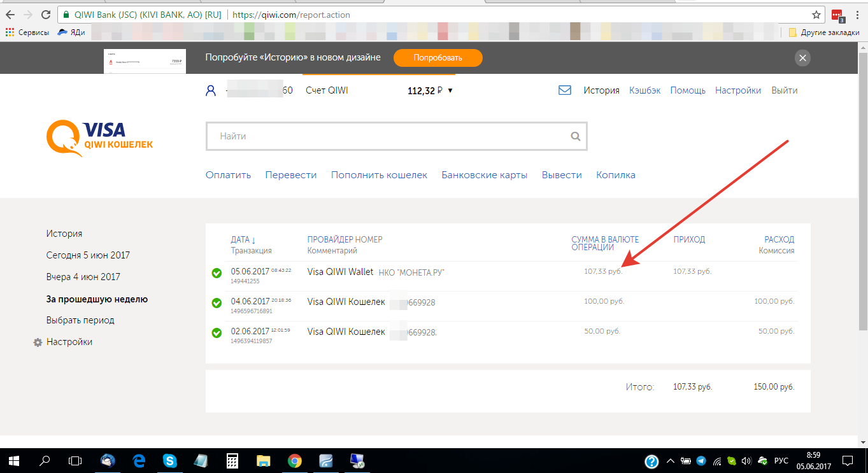Click the user profile icon
Viewport: 868px width, 473px height.
(x=211, y=90)
